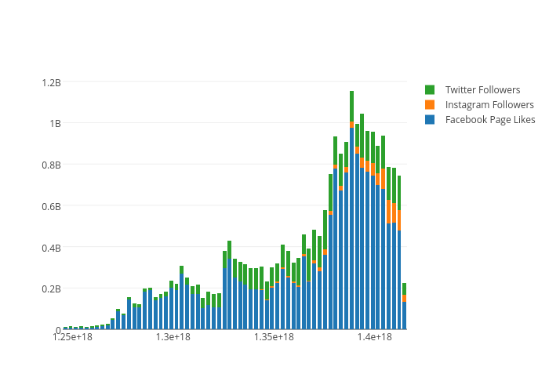
Task: Click the green Twitter legend swatch
Action: (430, 90)
